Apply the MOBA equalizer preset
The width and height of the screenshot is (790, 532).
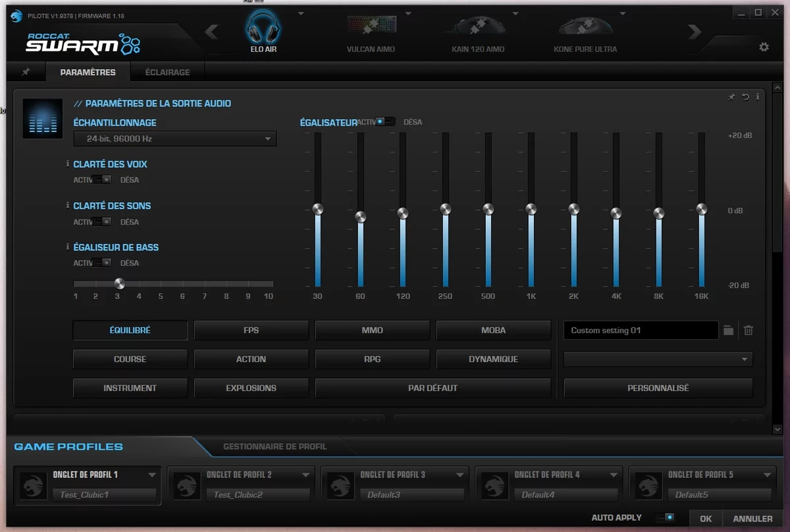[x=494, y=331]
